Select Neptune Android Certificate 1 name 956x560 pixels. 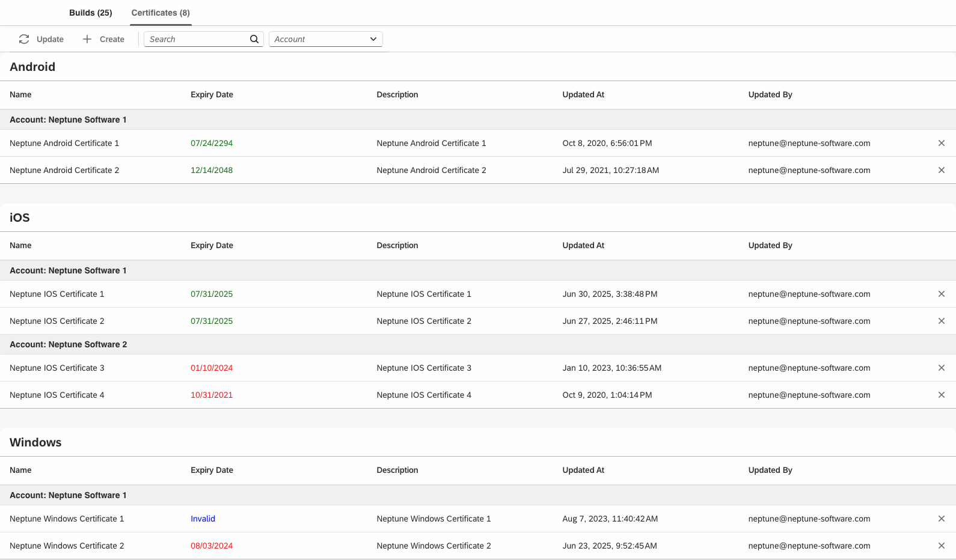tap(64, 143)
